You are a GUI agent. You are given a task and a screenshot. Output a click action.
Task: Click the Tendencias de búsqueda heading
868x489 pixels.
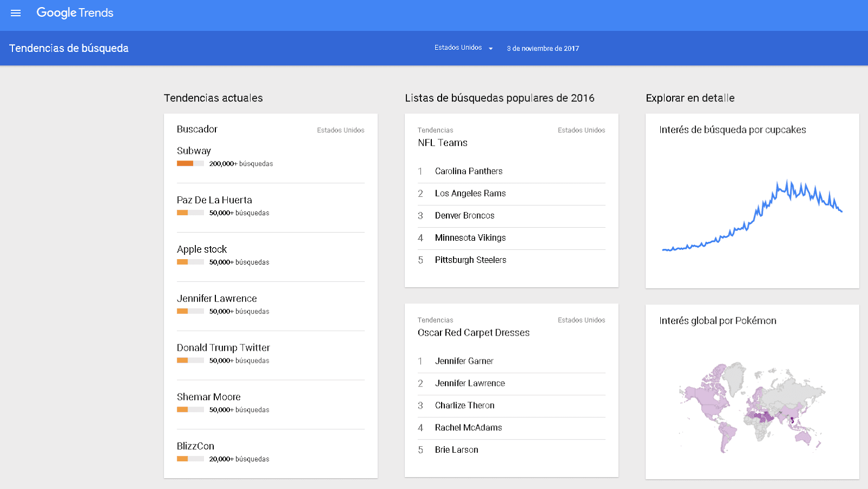69,48
